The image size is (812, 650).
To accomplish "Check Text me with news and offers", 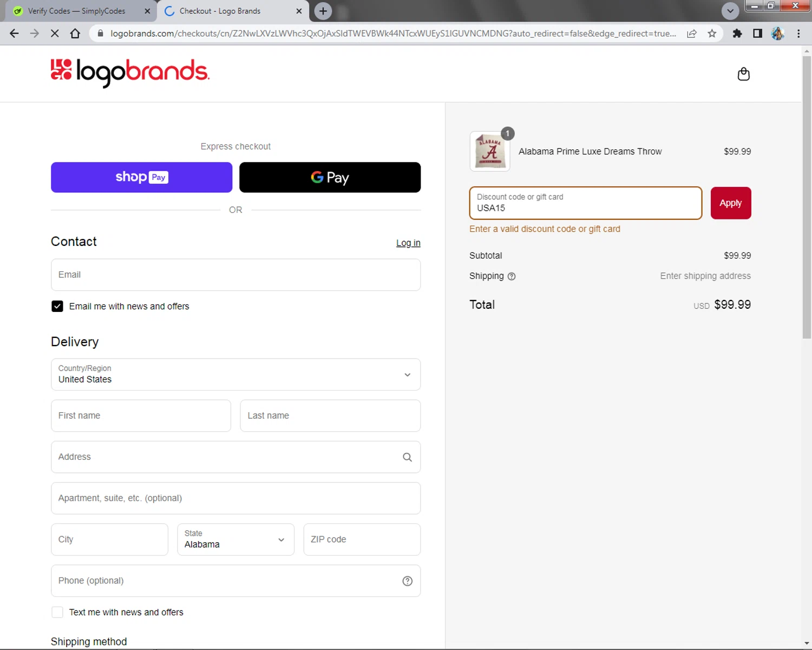I will [57, 612].
